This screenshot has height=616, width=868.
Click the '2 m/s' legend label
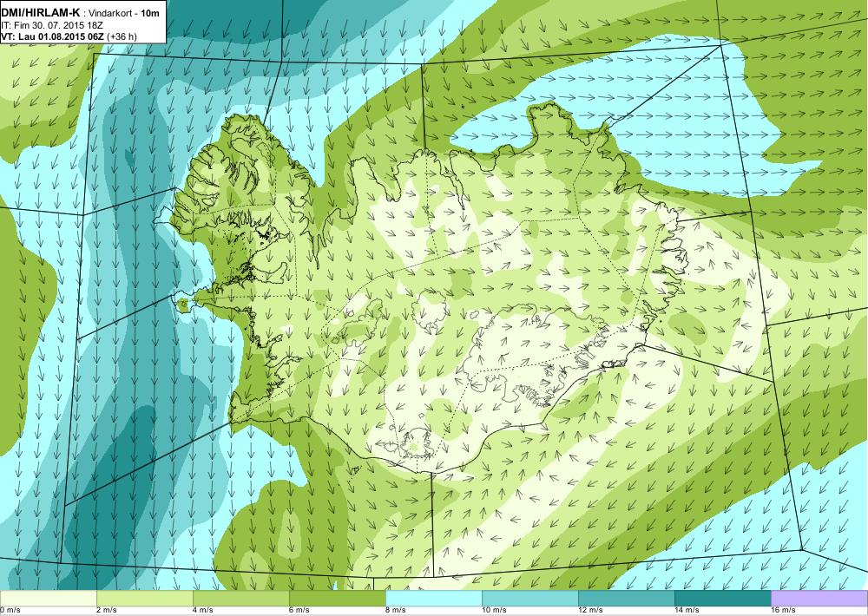(107, 611)
